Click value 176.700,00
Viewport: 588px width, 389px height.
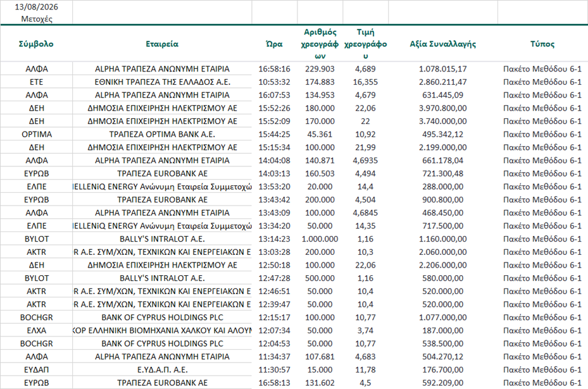coord(443,370)
